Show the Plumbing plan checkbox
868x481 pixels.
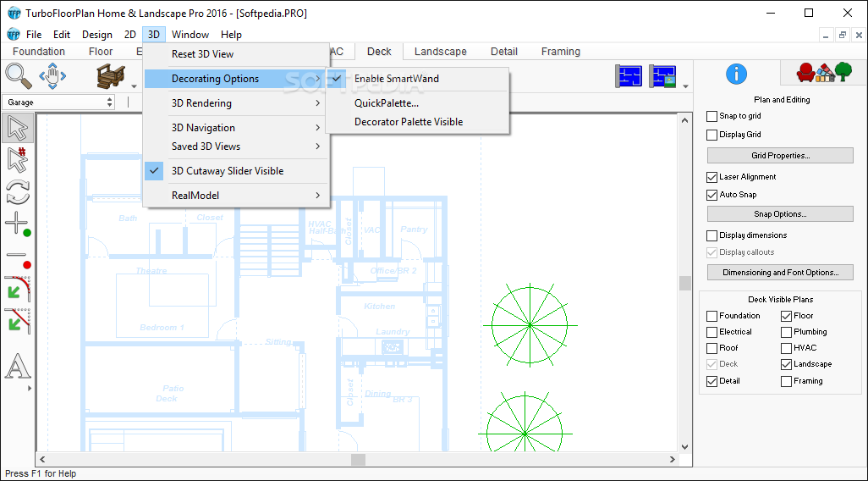(786, 332)
